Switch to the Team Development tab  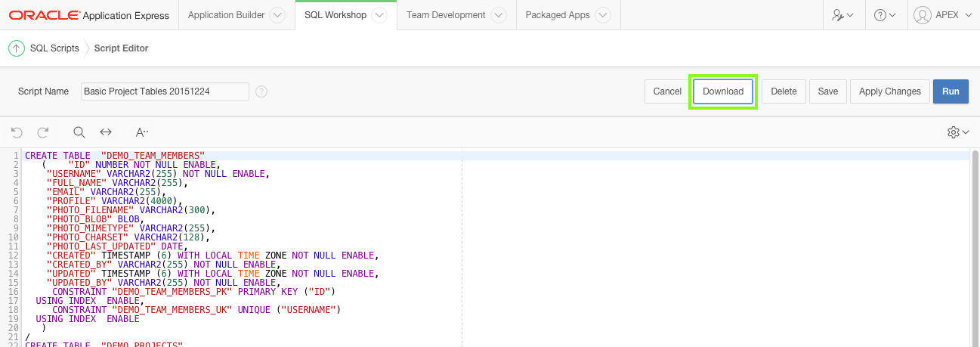pyautogui.click(x=446, y=15)
